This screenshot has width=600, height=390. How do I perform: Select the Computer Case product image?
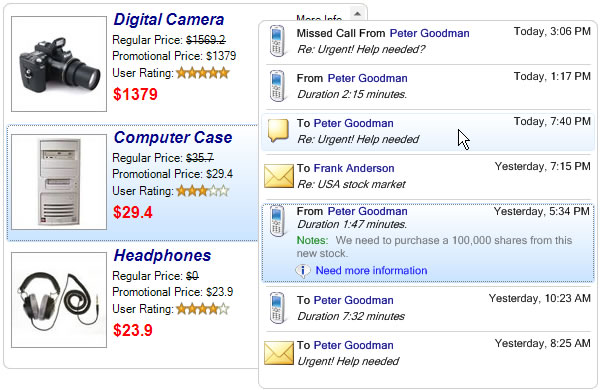(x=59, y=182)
